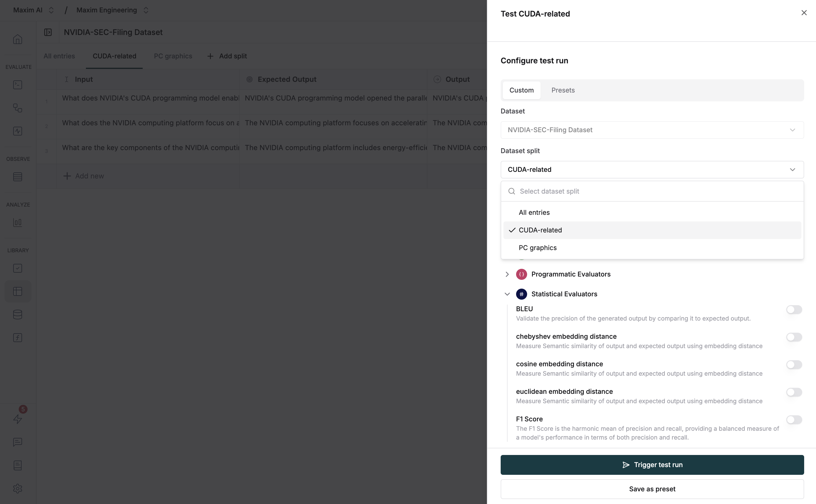Click the test runs activity icon
Viewport: 816px width, 504px height.
[17, 131]
